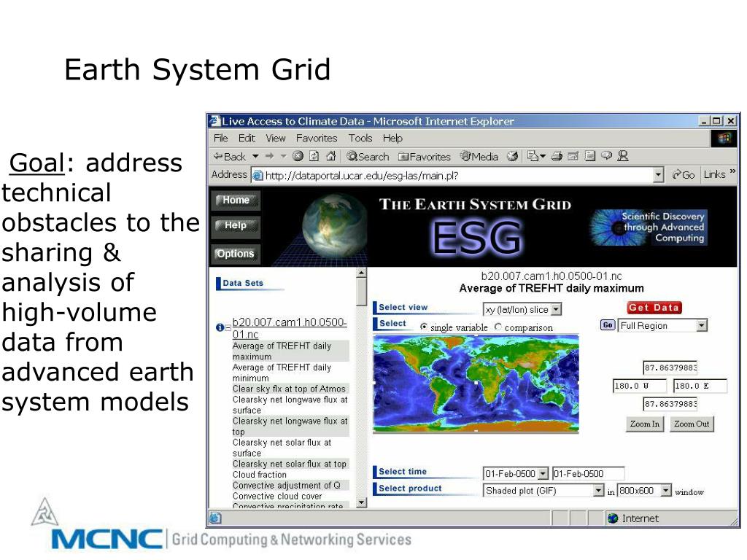Image resolution: width=747 pixels, height=560 pixels.
Task: Click the History icon next to Media
Action: click(512, 156)
